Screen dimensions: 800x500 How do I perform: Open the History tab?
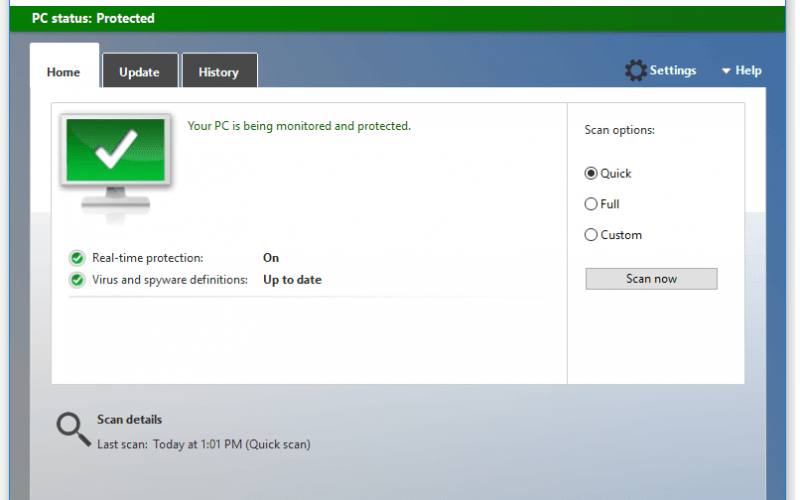tap(219, 72)
